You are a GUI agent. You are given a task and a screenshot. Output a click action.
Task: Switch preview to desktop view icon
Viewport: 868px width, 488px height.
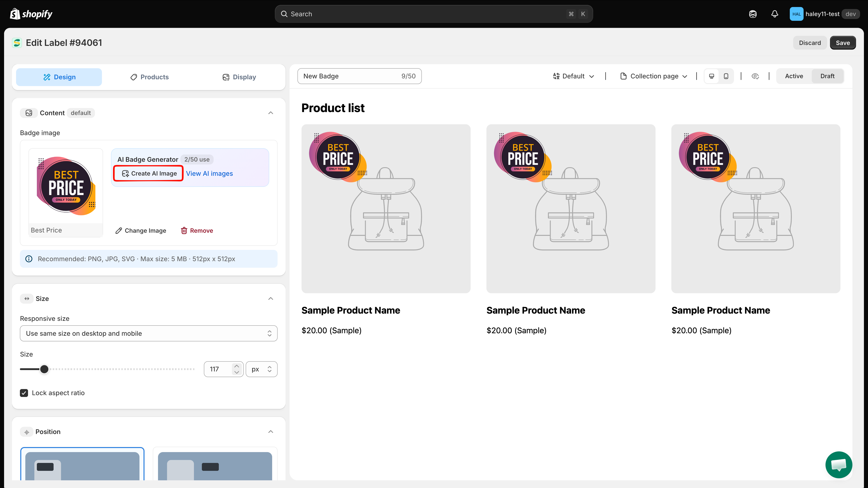tap(712, 76)
